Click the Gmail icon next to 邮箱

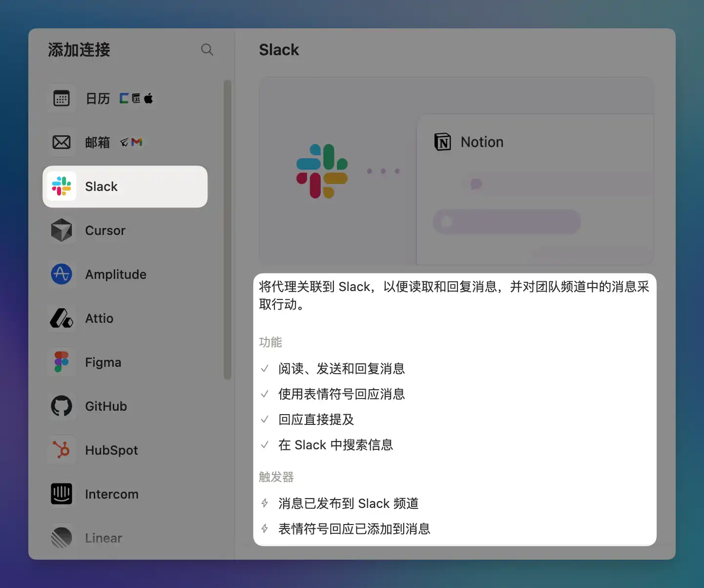click(x=137, y=142)
